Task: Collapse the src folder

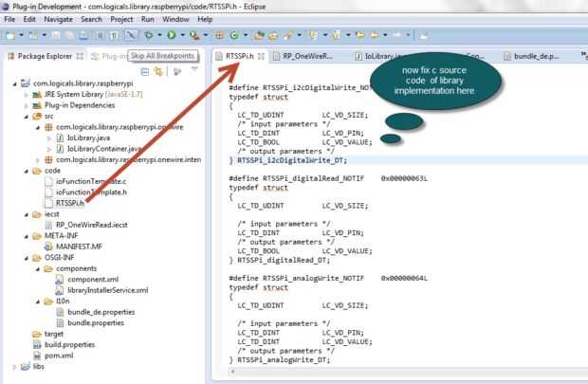Action: point(26,117)
